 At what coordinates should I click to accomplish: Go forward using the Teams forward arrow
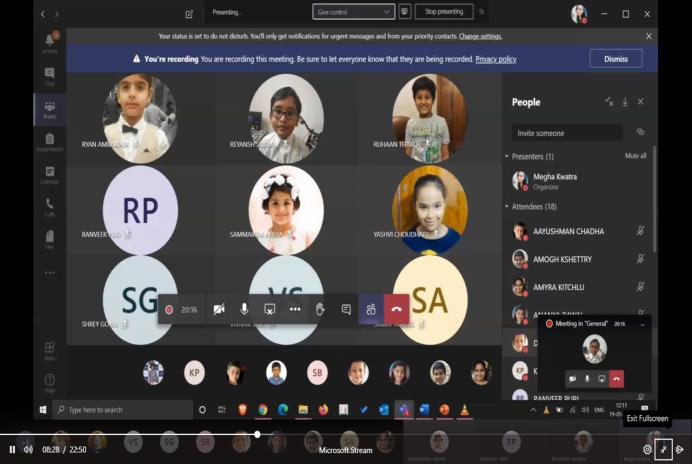coord(57,14)
